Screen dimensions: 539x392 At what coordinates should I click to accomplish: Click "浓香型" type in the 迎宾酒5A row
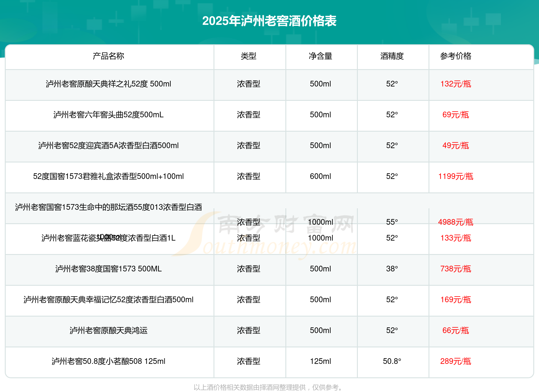[249, 145]
